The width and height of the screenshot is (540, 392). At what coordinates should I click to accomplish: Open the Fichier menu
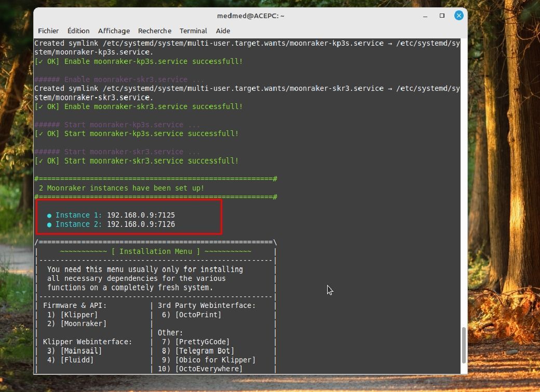pyautogui.click(x=48, y=31)
